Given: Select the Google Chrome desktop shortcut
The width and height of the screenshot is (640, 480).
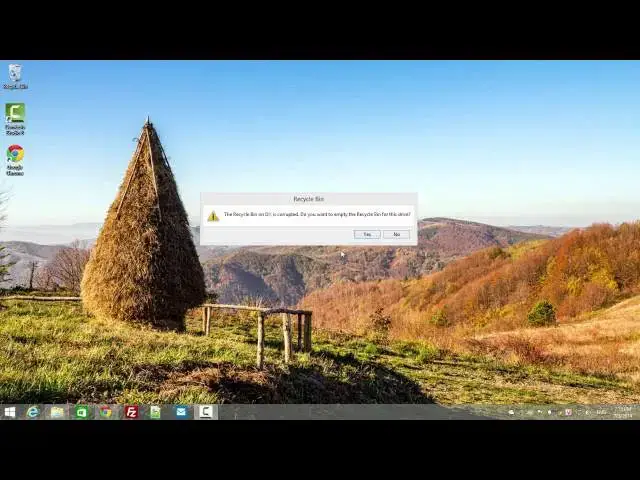Looking at the screenshot, I should click(15, 160).
